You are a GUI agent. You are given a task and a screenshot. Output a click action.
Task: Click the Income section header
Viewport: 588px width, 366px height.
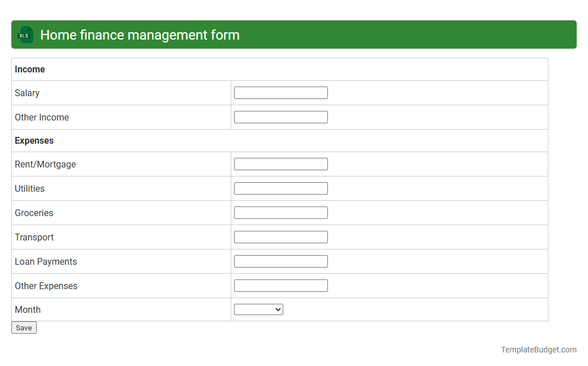30,69
